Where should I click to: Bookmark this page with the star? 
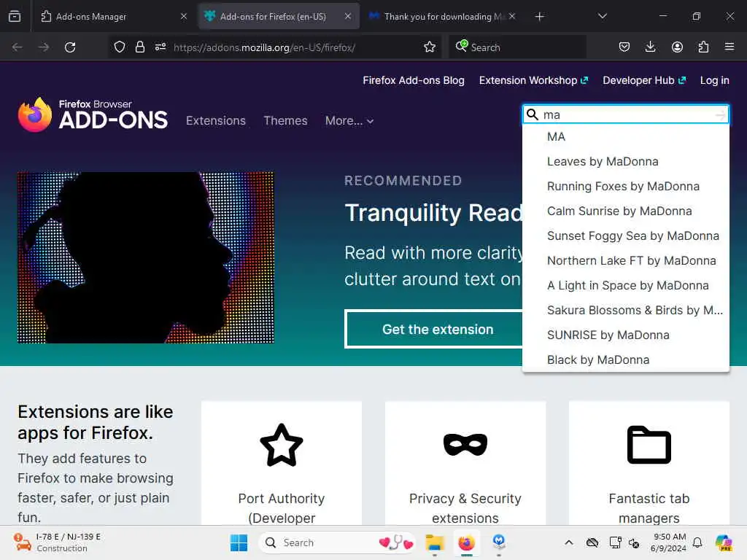(x=430, y=47)
